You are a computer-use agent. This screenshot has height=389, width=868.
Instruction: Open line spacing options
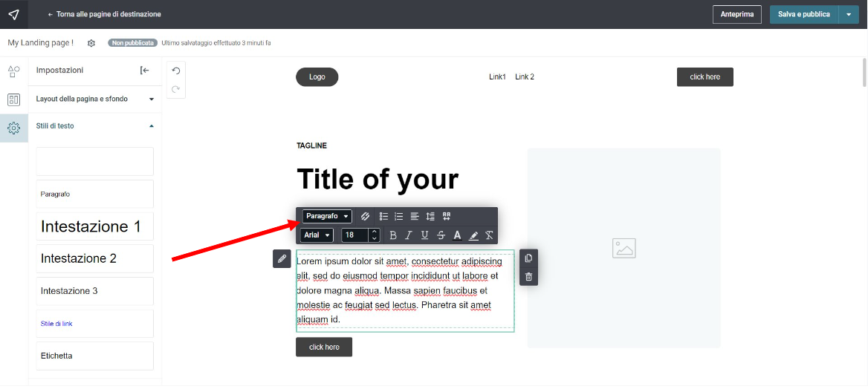(x=431, y=216)
